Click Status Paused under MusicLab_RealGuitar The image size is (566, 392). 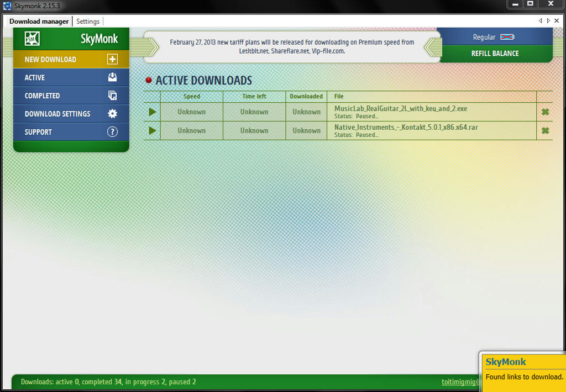(357, 116)
